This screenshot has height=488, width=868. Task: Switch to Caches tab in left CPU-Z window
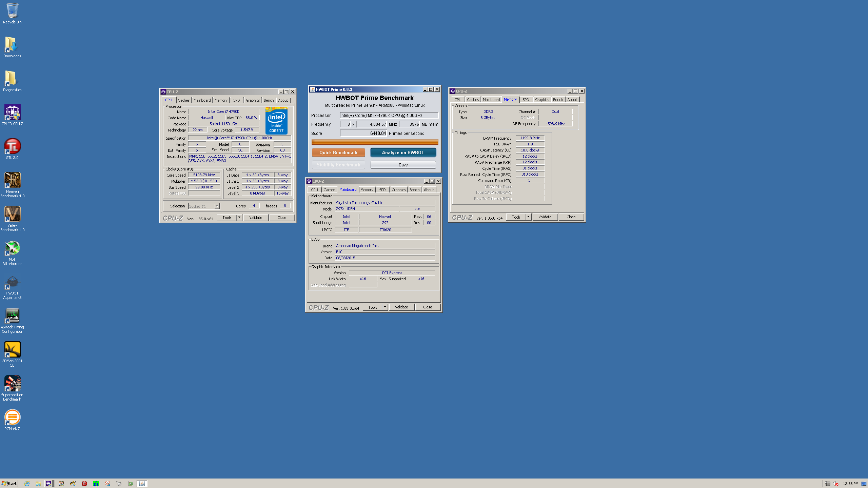click(184, 100)
